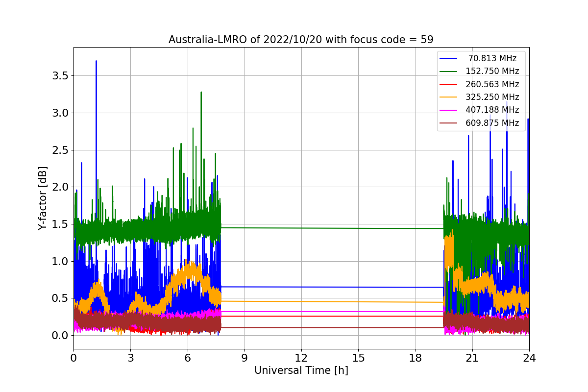The image size is (588, 392).
Task: Click the red legend line sample
Action: tap(449, 84)
